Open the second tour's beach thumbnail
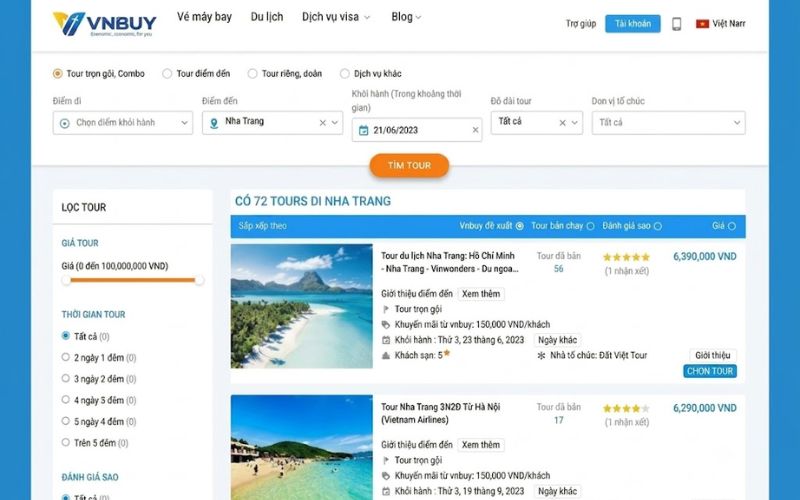 302,447
